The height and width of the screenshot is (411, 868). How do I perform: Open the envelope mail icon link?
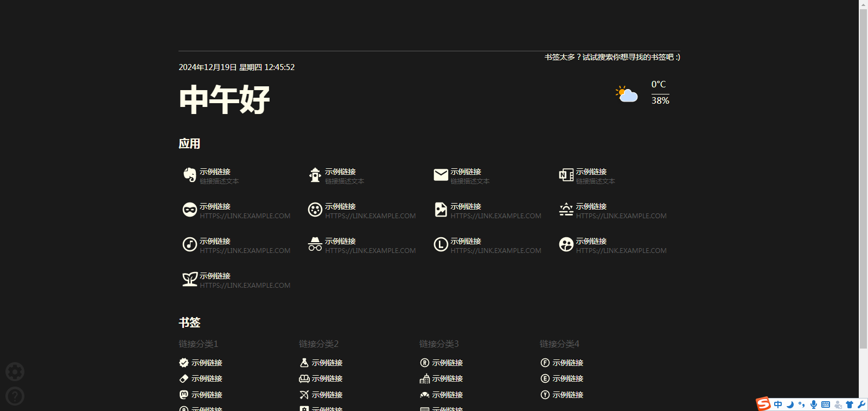pyautogui.click(x=441, y=175)
